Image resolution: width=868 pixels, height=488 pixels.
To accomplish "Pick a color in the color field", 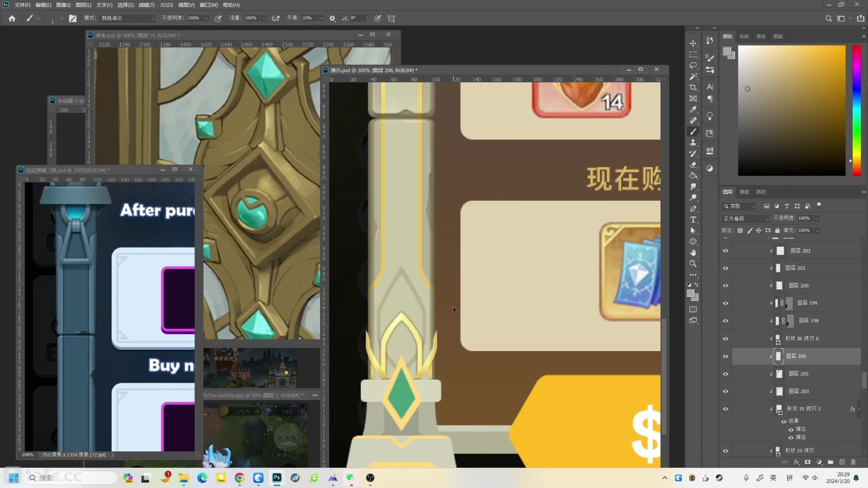I will click(792, 110).
